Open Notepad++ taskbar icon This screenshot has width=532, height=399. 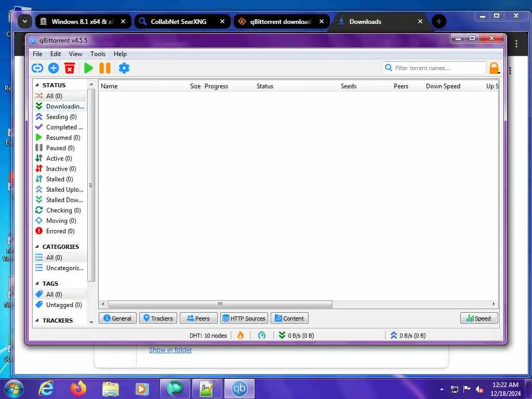pyautogui.click(x=207, y=389)
